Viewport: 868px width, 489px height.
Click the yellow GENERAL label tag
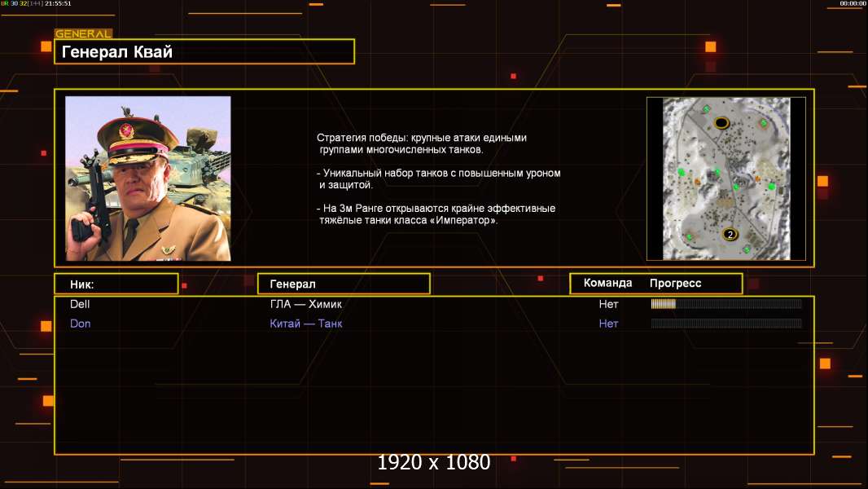pyautogui.click(x=84, y=33)
